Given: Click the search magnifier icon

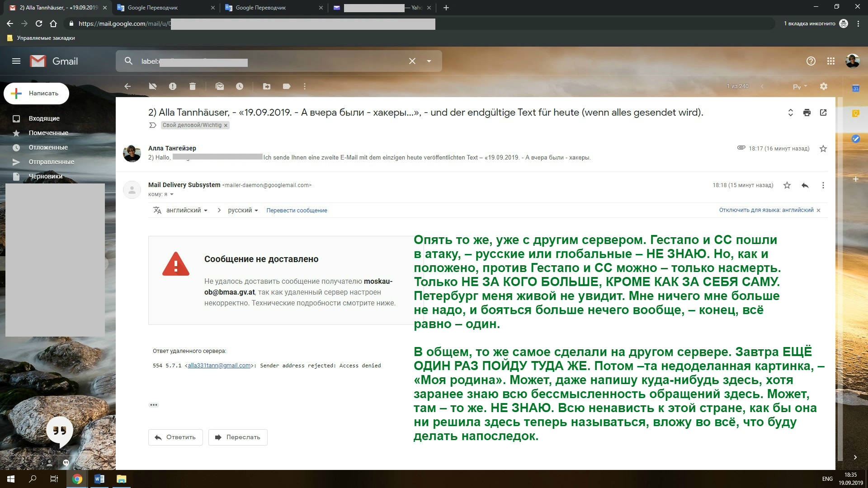Looking at the screenshot, I should [128, 61].
